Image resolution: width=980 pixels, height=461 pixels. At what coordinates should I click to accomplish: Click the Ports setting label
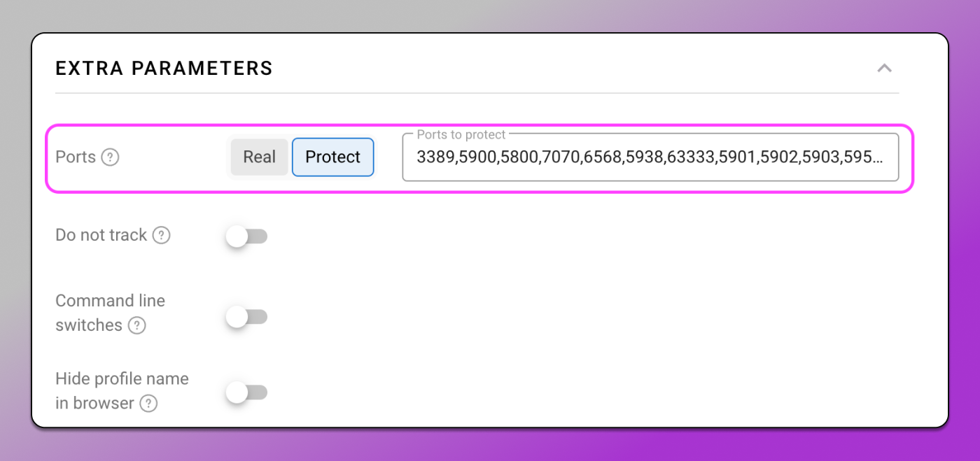[76, 157]
